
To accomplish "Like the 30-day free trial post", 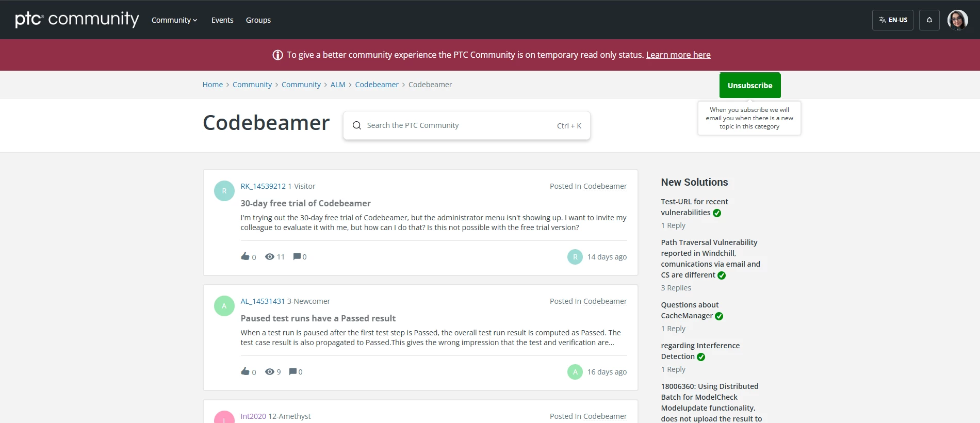I will point(245,256).
